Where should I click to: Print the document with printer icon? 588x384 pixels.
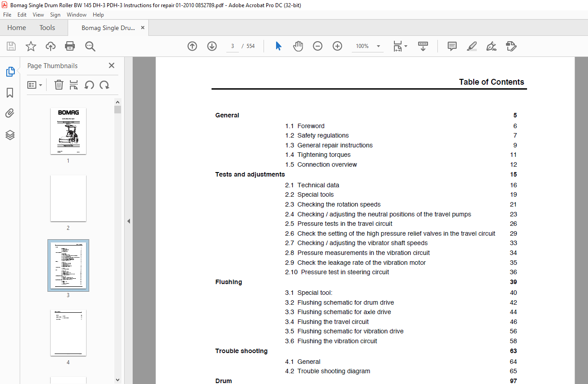(x=70, y=46)
